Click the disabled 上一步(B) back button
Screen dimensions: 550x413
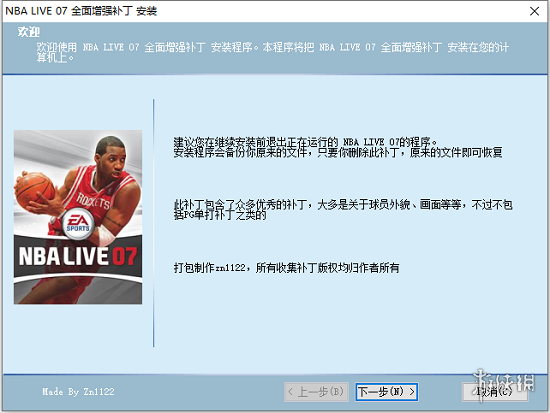(x=316, y=392)
